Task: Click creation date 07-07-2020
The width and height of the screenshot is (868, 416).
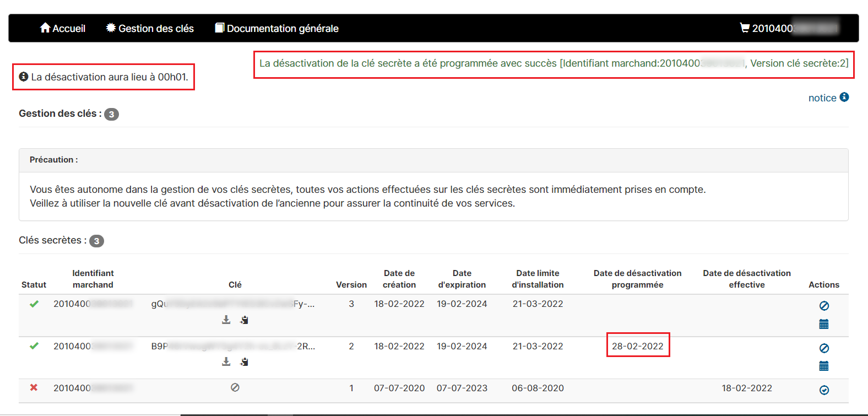Action: coord(399,388)
